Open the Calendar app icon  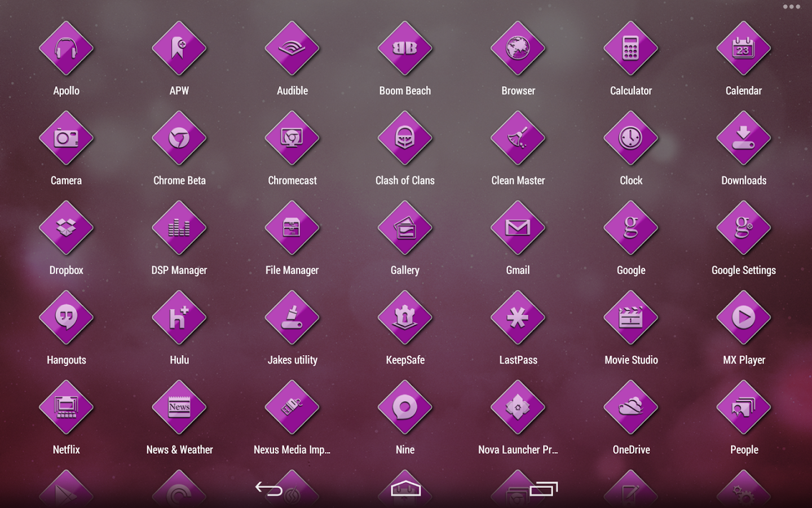744,49
